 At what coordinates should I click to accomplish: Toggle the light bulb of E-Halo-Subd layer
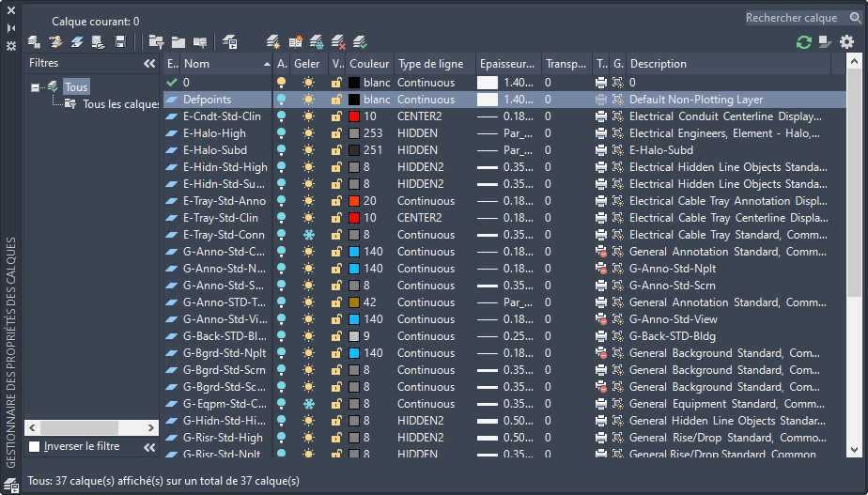[x=281, y=150]
